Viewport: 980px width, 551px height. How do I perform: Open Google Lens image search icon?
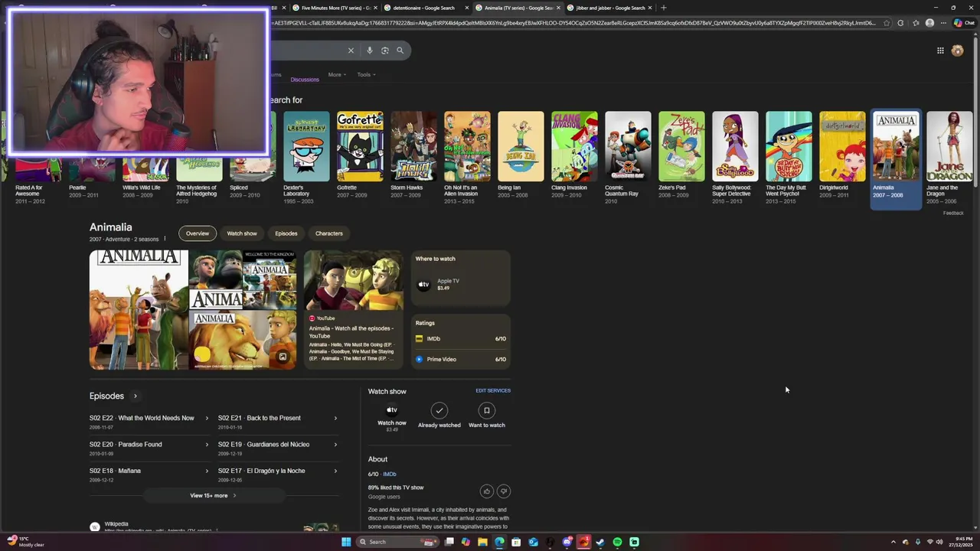point(384,51)
